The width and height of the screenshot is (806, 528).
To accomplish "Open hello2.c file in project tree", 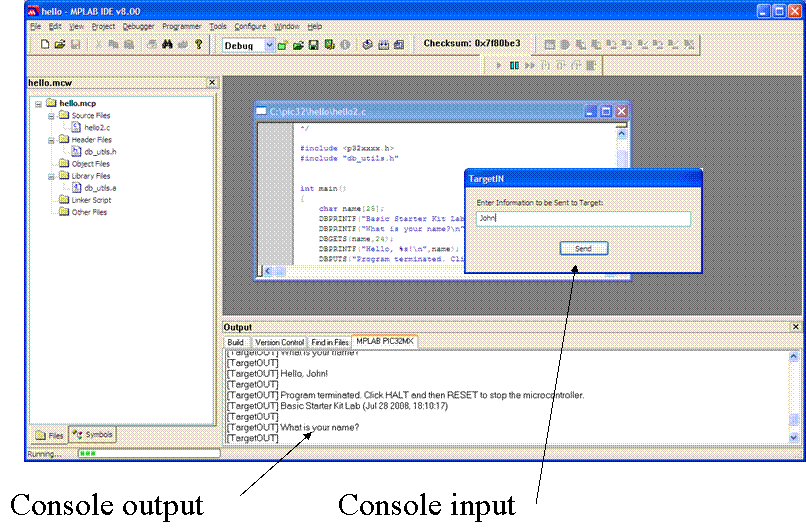I will click(97, 128).
